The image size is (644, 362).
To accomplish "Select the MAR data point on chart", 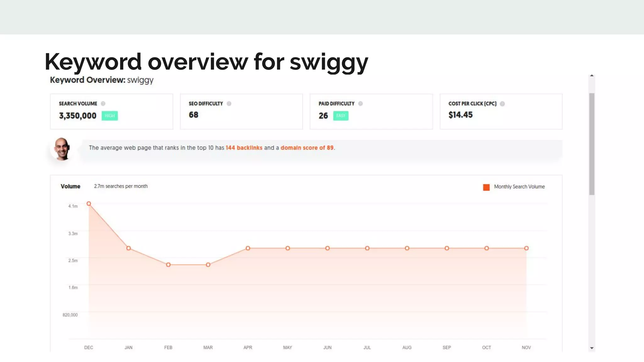I will [208, 265].
